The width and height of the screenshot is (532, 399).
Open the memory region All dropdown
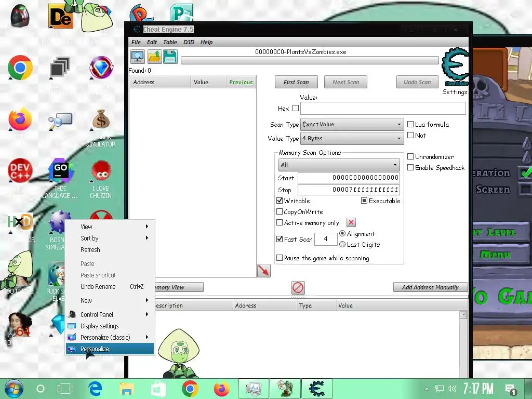click(339, 165)
